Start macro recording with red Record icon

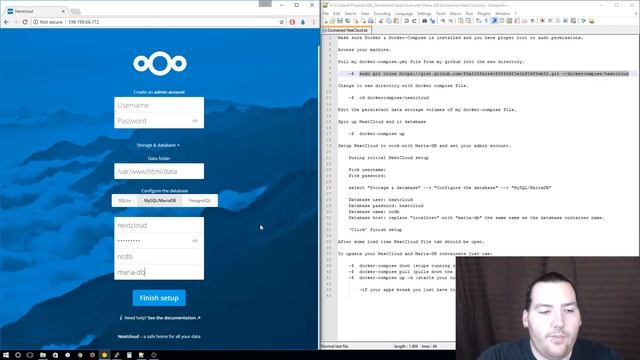pyautogui.click(x=542, y=21)
